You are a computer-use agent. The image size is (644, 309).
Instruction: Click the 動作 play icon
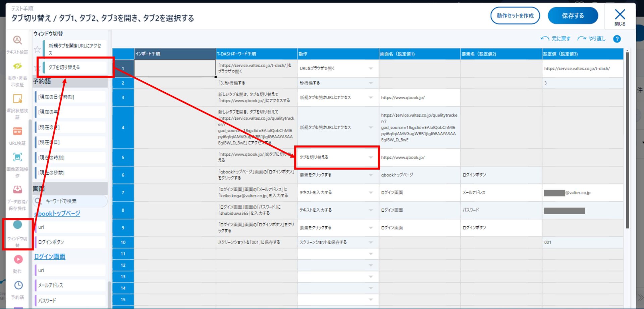[x=18, y=260]
